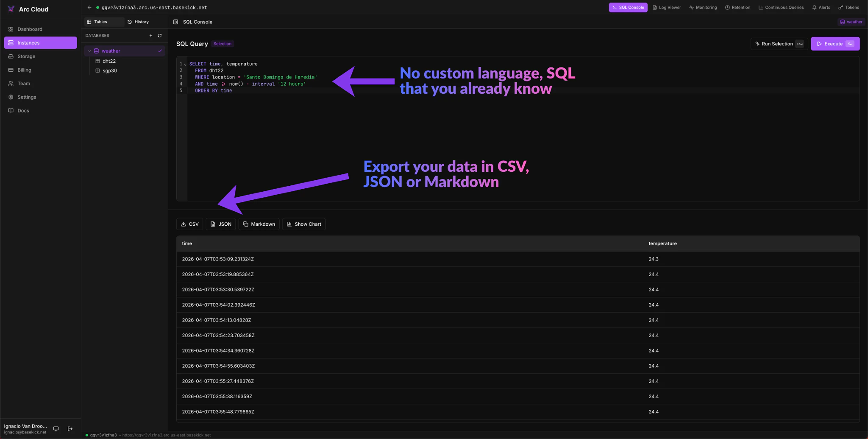Refresh the databases list
The image size is (868, 439).
click(160, 36)
